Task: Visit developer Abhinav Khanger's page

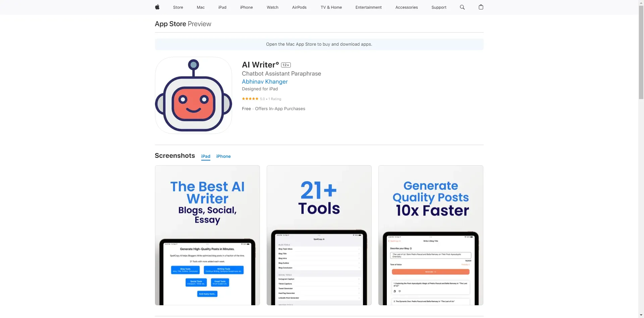Action: [x=265, y=82]
